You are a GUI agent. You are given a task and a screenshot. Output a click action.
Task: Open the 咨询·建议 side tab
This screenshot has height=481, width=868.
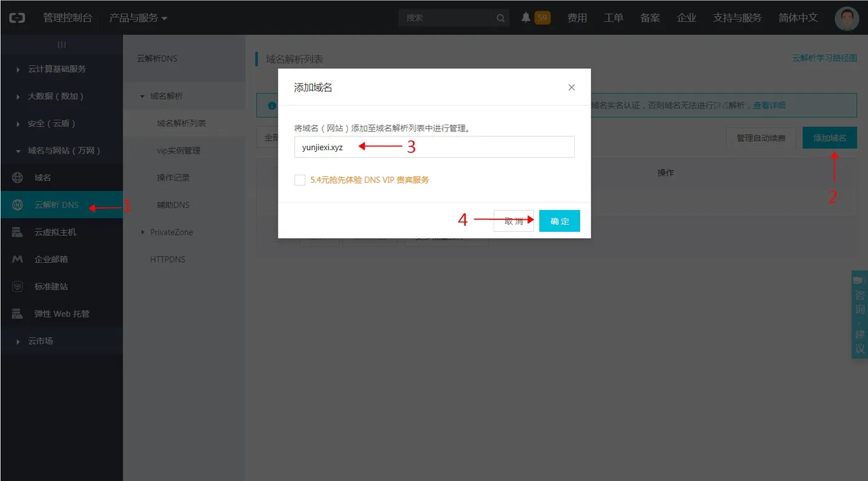(x=859, y=314)
